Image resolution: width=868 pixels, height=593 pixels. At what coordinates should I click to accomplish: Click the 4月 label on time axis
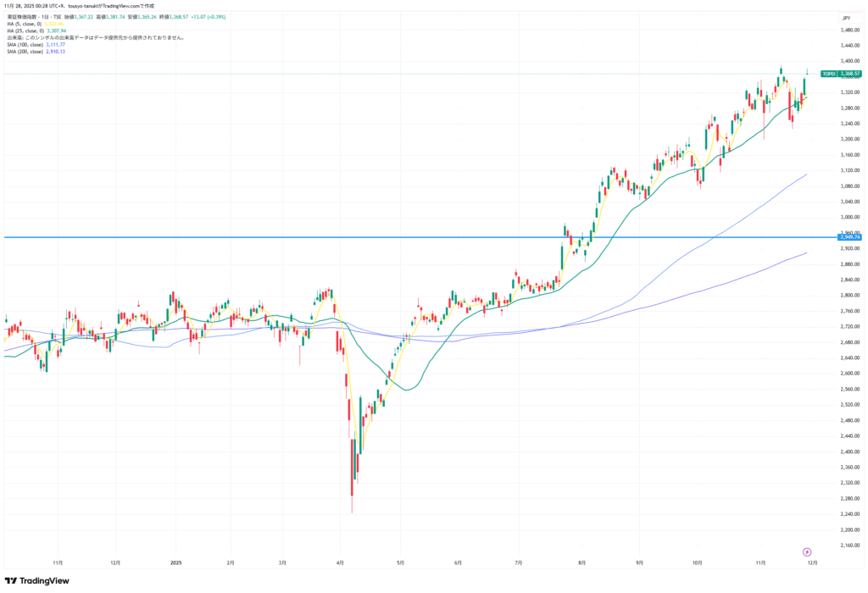point(340,562)
